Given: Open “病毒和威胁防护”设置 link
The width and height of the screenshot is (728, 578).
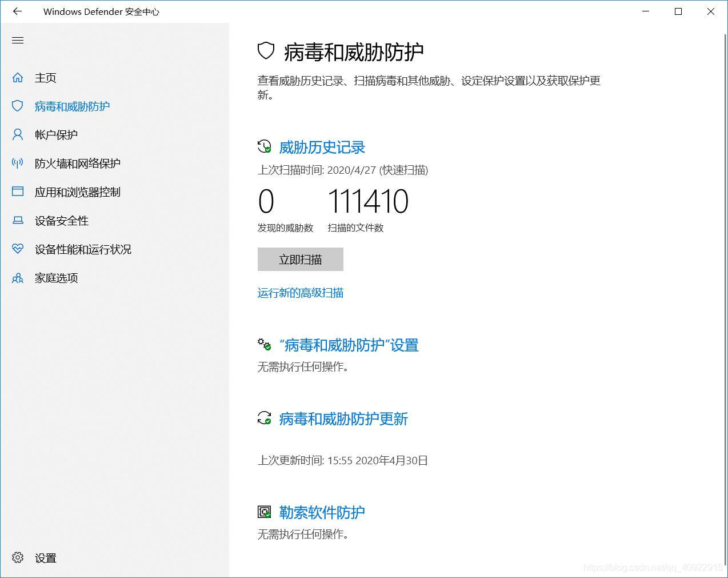Looking at the screenshot, I should (x=349, y=345).
